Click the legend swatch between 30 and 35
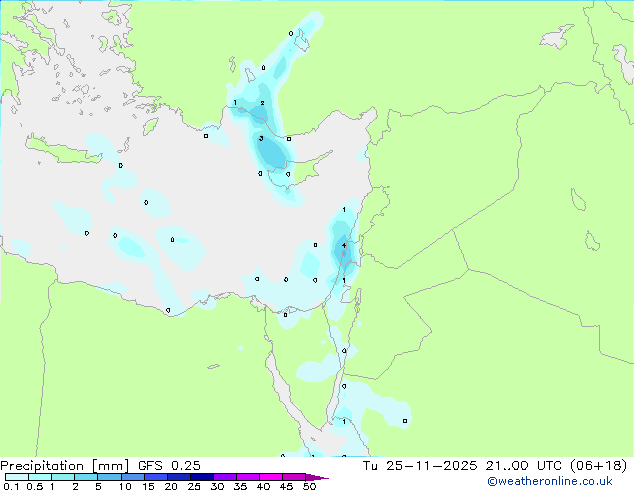Image resolution: width=634 pixels, height=490 pixels. click(224, 477)
